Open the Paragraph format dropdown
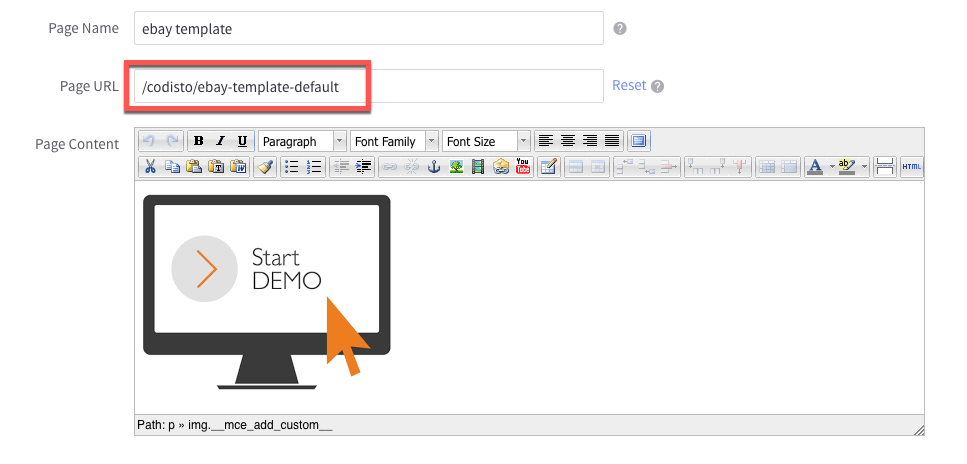The width and height of the screenshot is (967, 464). 302,141
